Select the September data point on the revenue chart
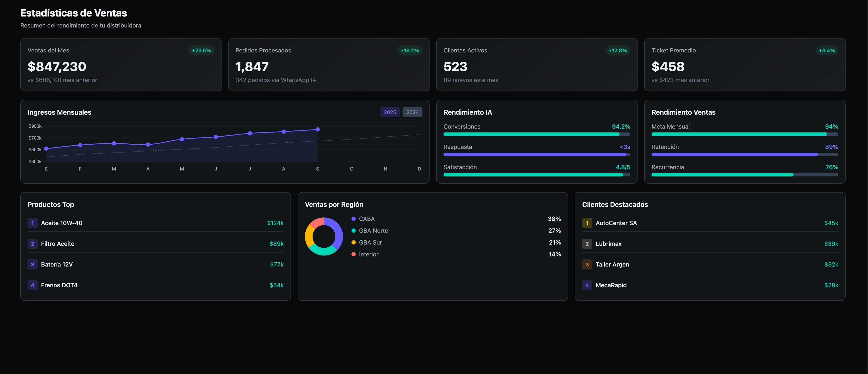868x374 pixels. click(317, 129)
